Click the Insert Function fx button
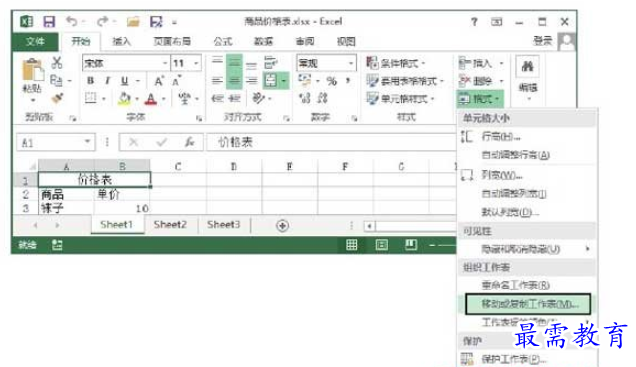Screen dimensions: 636x367 tap(189, 142)
